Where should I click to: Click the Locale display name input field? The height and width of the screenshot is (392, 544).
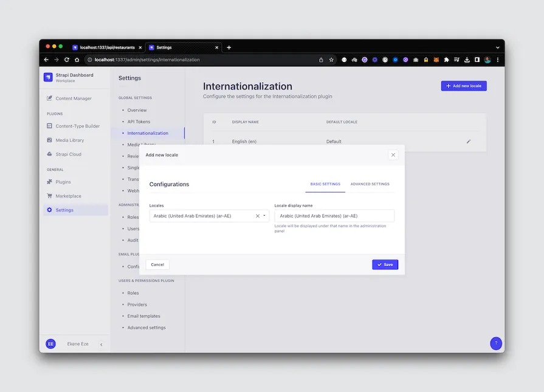pos(334,216)
